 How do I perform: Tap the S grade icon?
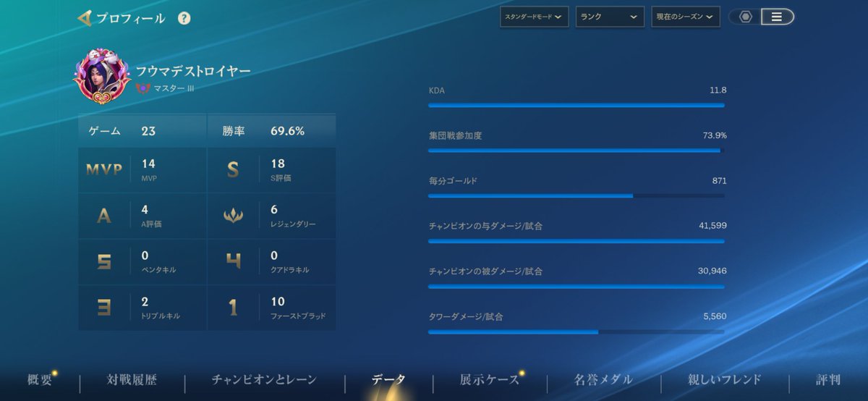233,170
